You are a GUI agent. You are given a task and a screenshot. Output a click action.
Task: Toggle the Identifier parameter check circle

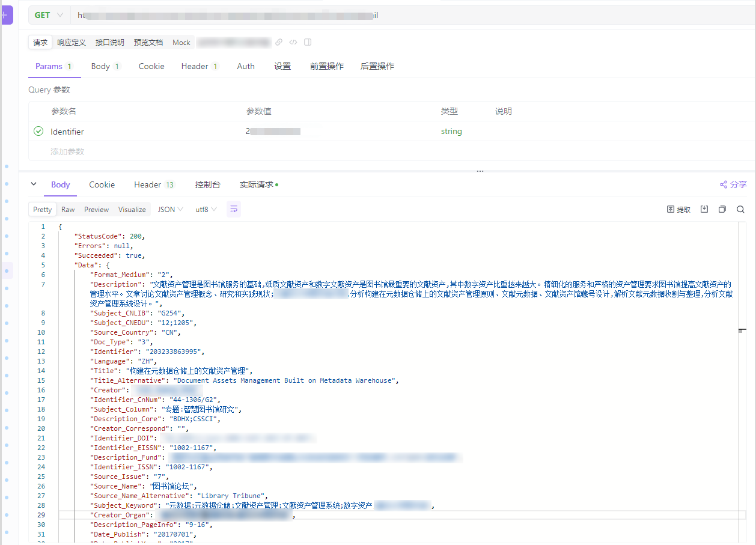[x=38, y=131]
